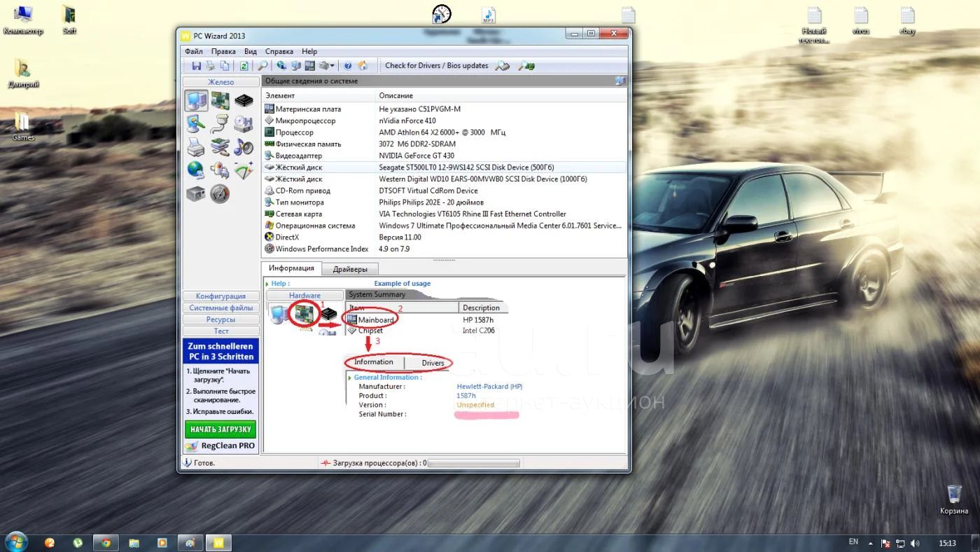This screenshot has width=980, height=552.
Task: Click the magnifier Search toolbar icon
Action: click(262, 66)
